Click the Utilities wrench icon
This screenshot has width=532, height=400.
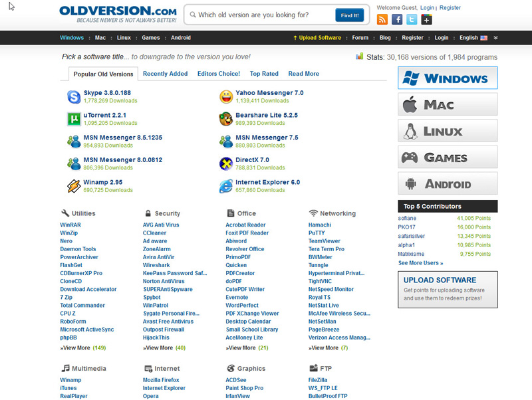tap(65, 213)
